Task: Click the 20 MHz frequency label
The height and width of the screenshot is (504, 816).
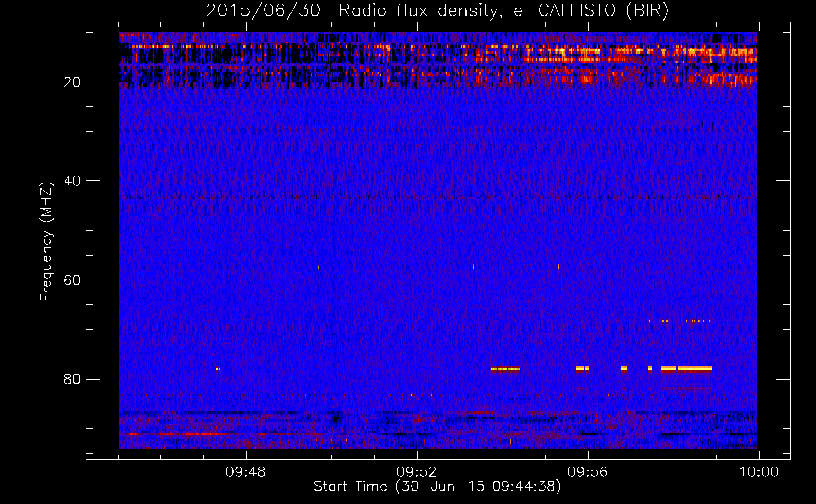Action: [72, 82]
